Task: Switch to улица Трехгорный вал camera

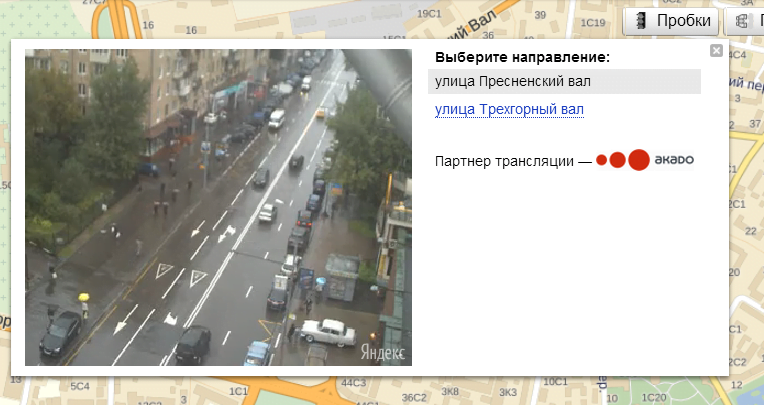Action: pyautogui.click(x=509, y=109)
